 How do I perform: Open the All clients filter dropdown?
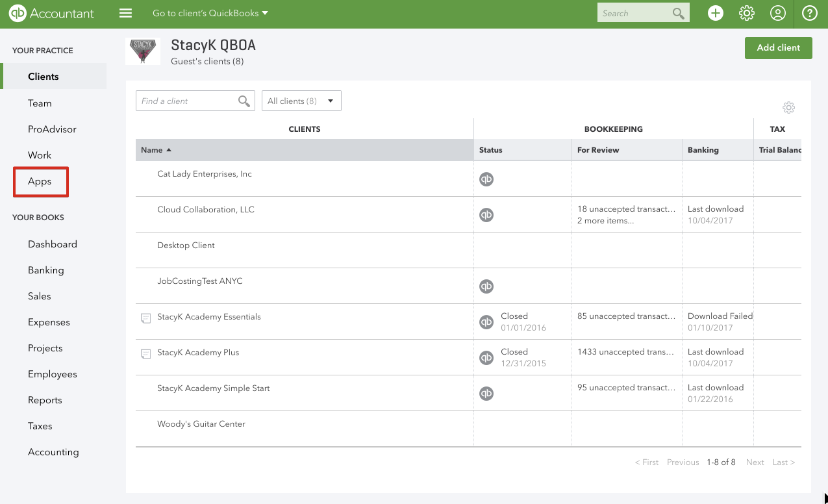click(x=301, y=101)
